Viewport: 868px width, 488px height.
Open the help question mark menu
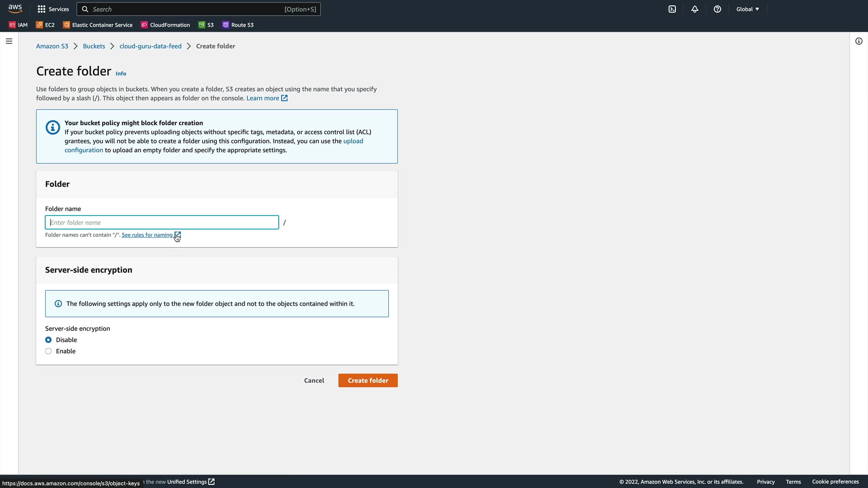[x=717, y=9]
